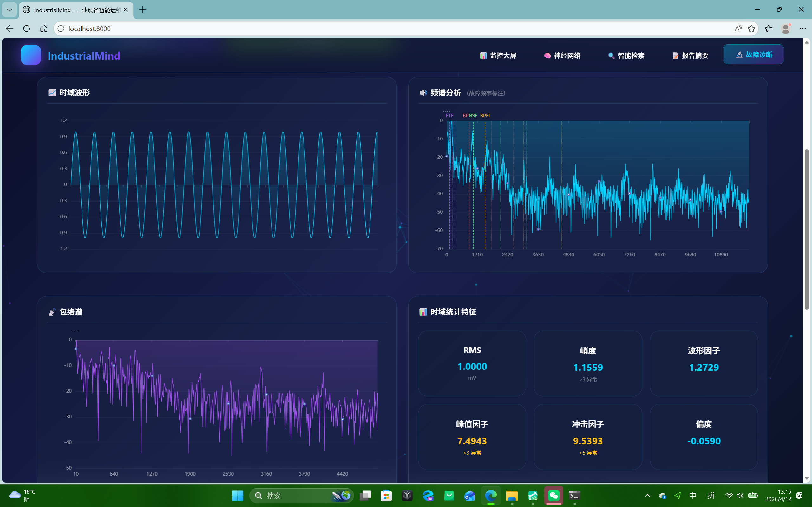Click the IndustrialMind logo icon

31,55
